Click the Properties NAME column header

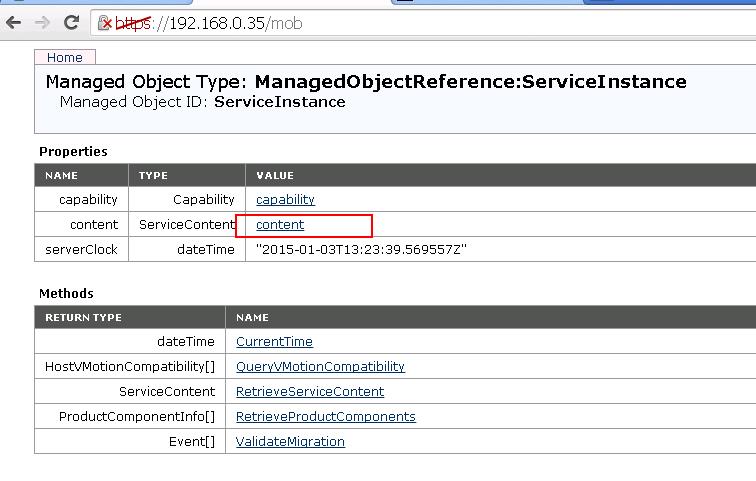click(x=61, y=175)
